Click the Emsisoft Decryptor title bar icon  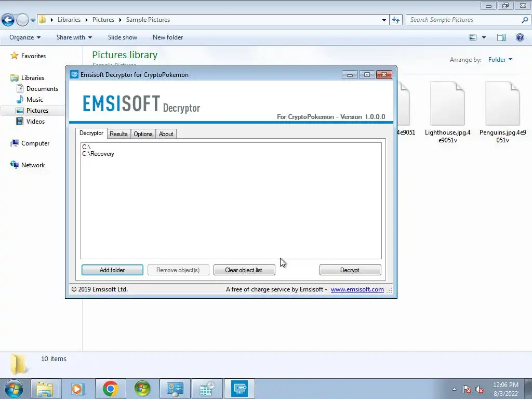tap(74, 75)
